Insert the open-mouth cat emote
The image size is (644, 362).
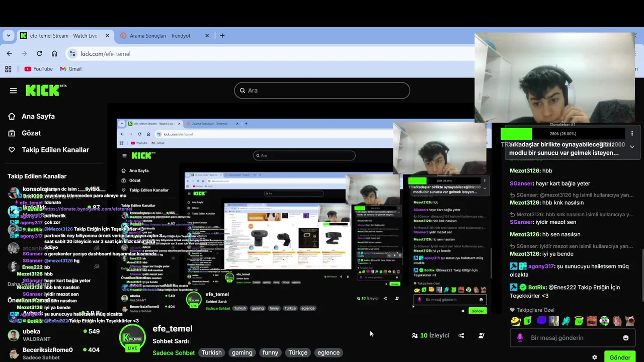coord(630,321)
